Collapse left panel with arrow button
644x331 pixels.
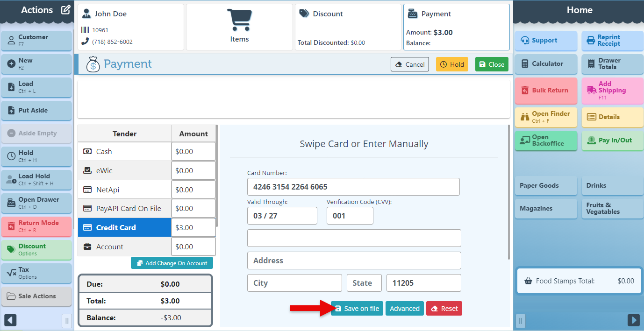coord(10,320)
